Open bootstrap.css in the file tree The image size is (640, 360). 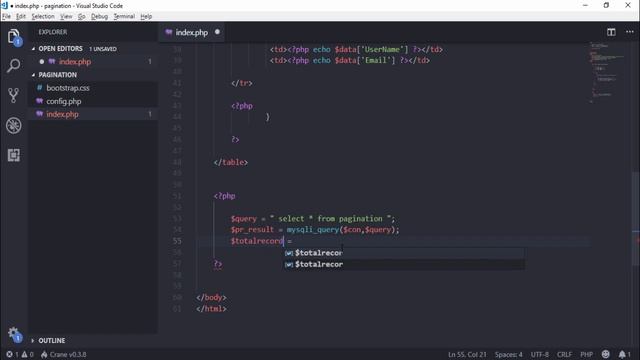(93, 88)
